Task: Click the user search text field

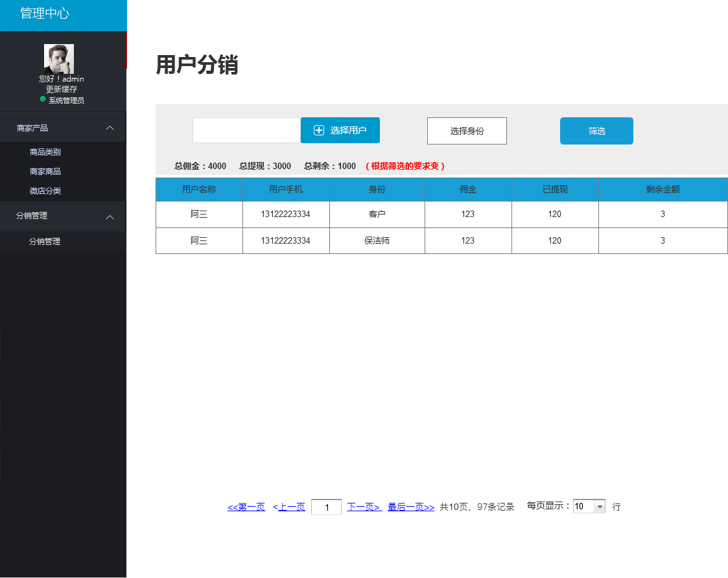Action: click(246, 130)
